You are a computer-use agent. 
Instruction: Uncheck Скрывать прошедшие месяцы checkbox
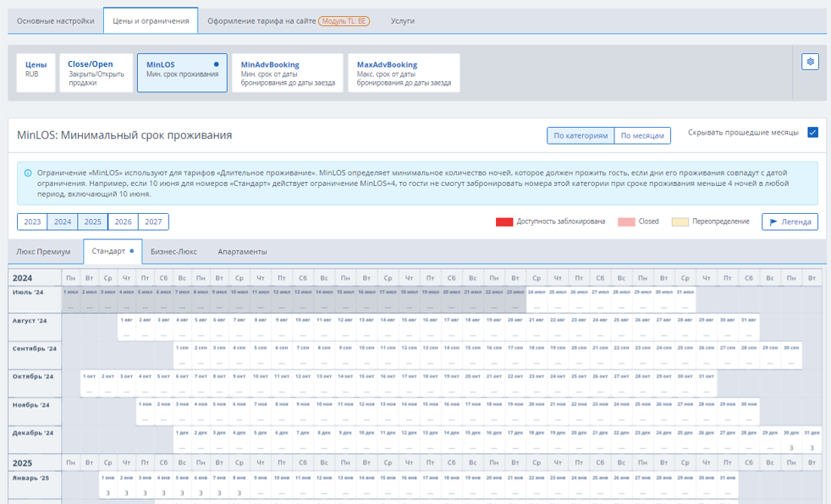coord(812,133)
